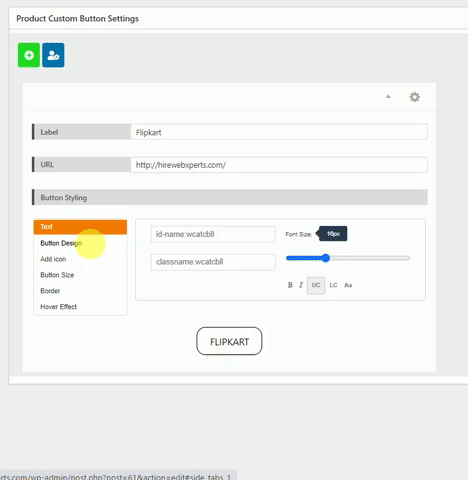Click the FLIPKART preview button

point(229,341)
